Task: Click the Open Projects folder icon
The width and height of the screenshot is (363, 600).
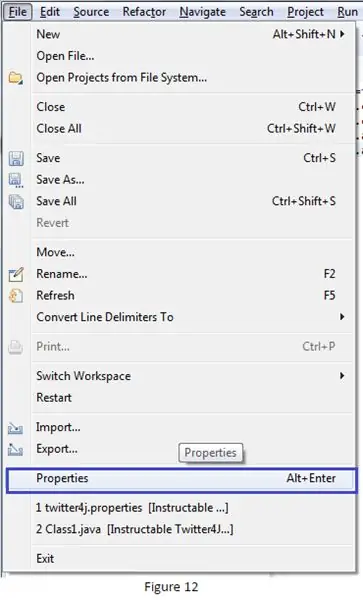Action: tap(16, 78)
